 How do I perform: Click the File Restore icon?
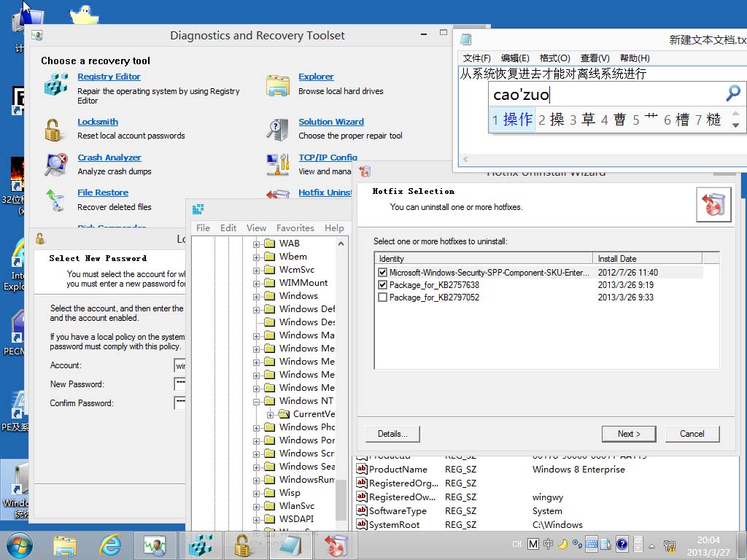point(55,200)
